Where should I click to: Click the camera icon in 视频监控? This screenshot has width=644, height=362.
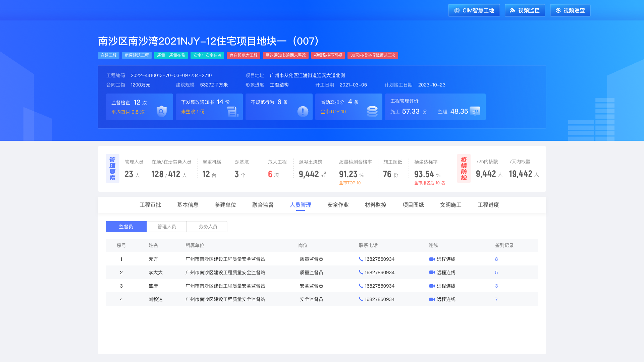pyautogui.click(x=512, y=10)
